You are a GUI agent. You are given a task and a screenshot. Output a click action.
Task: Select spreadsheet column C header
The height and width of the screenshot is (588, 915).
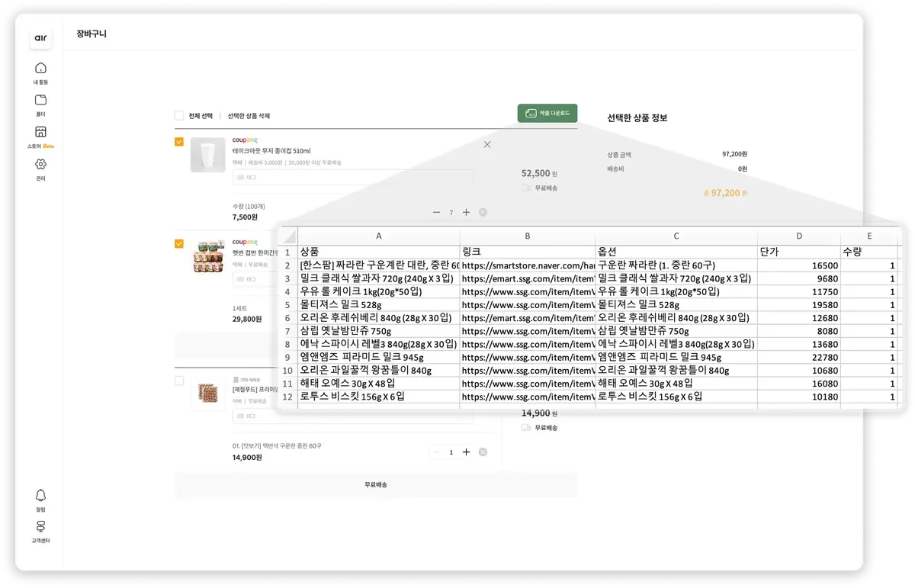point(676,236)
